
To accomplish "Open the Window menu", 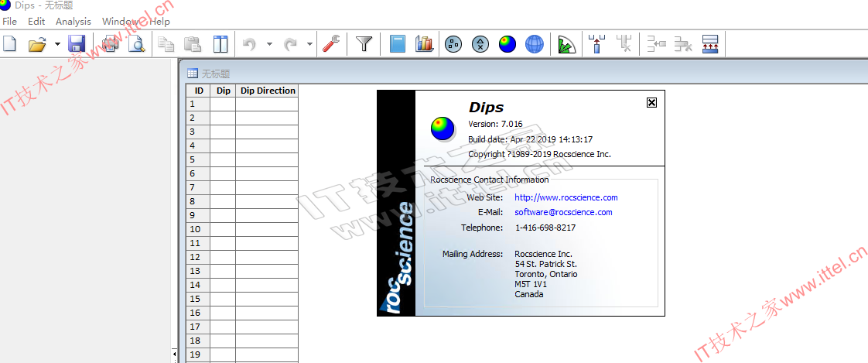I will click(x=120, y=21).
